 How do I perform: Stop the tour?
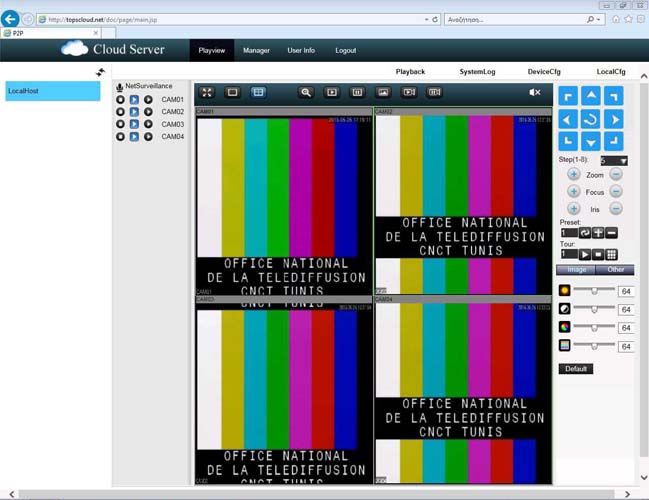pyautogui.click(x=598, y=255)
